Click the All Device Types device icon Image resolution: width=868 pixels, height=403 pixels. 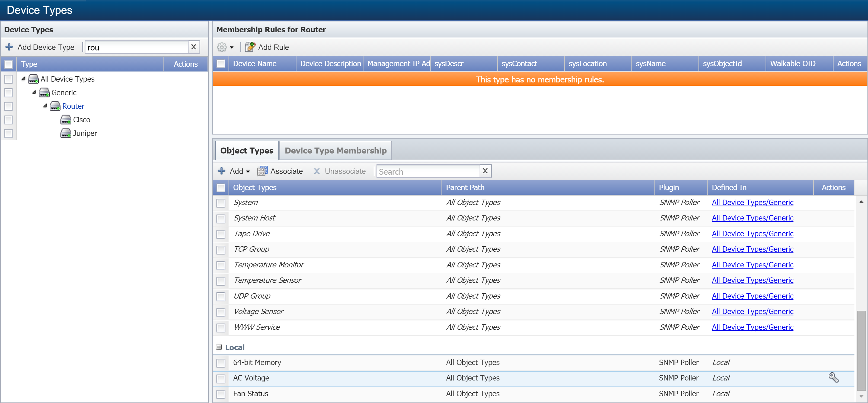(x=33, y=79)
